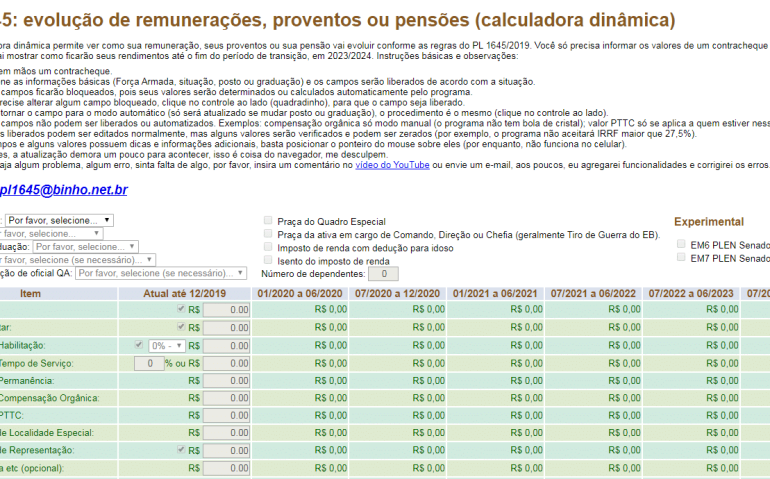
Task: Click the 'PTTC:' row label
Action: tap(11, 416)
